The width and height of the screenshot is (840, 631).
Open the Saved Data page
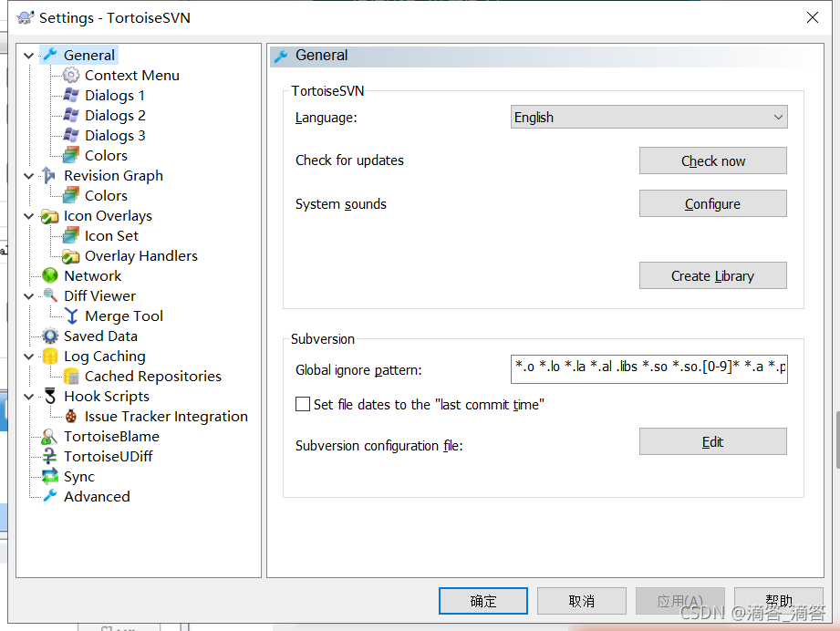tap(100, 336)
